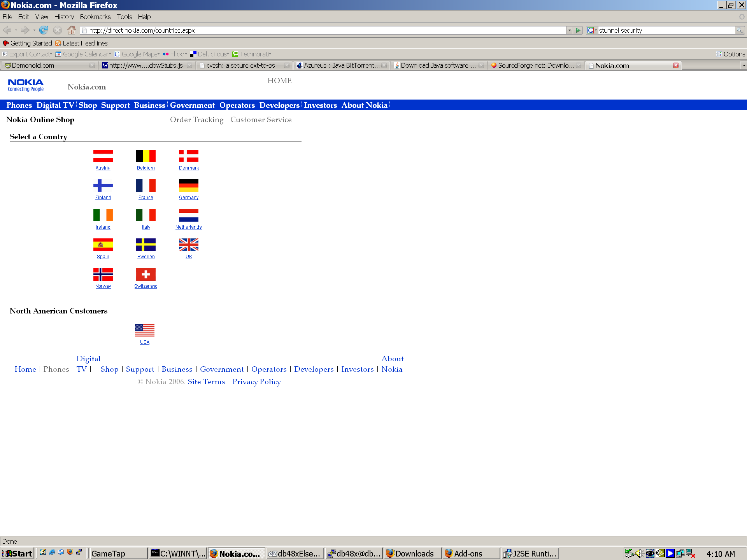Screen dimensions: 747x560
Task: Open the Help menu
Action: click(144, 17)
